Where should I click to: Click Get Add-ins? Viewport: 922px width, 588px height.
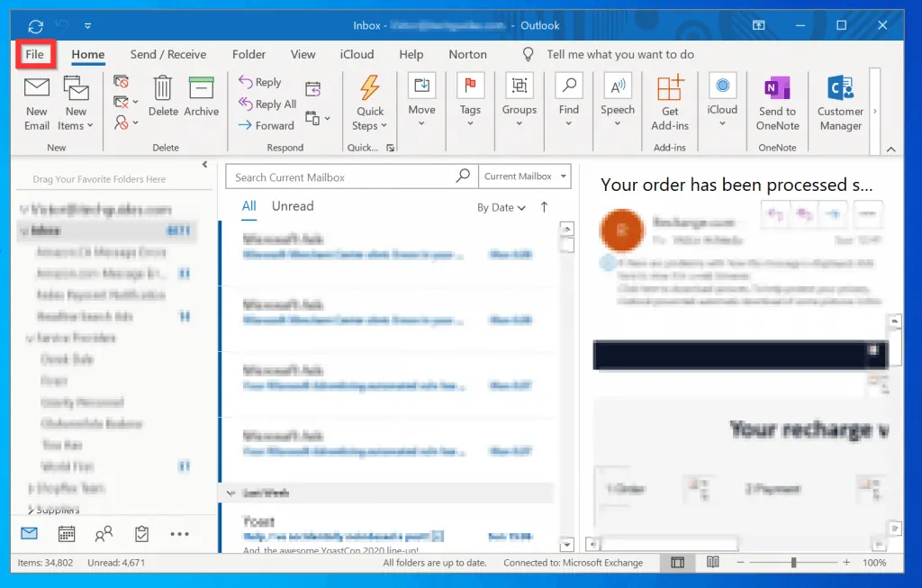[x=670, y=104]
